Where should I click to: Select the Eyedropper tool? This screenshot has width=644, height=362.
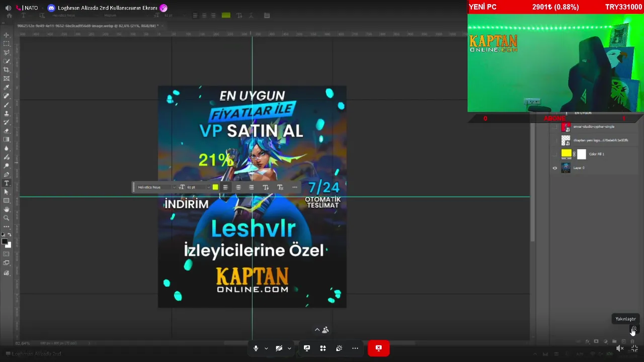tap(7, 87)
